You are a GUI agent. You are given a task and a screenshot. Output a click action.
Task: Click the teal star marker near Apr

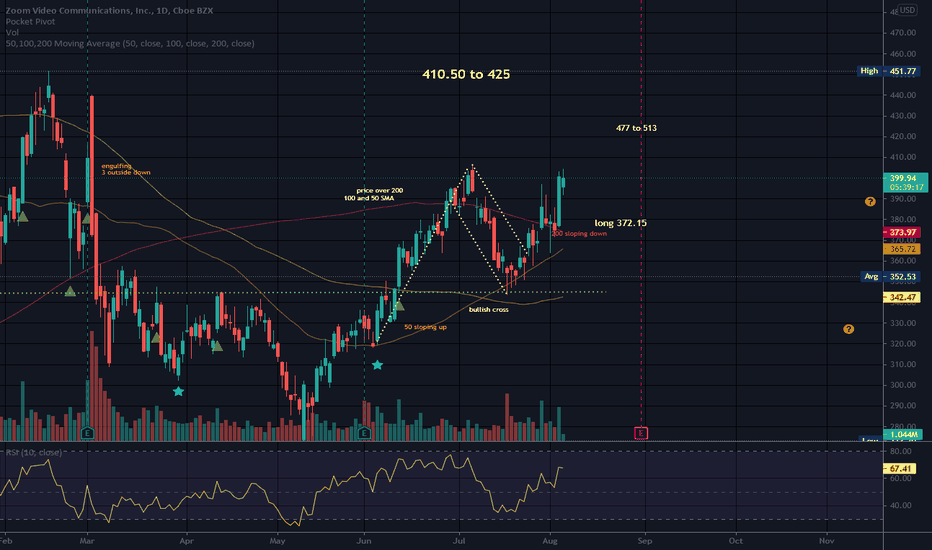[x=178, y=391]
